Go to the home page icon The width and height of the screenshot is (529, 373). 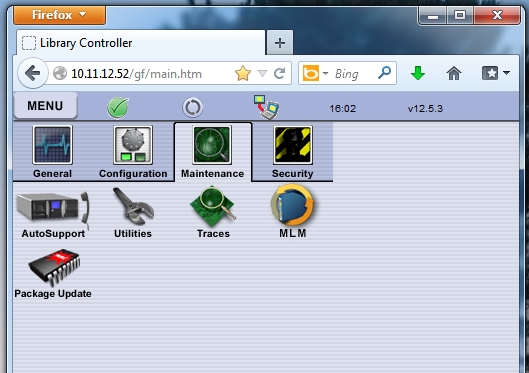(x=454, y=73)
